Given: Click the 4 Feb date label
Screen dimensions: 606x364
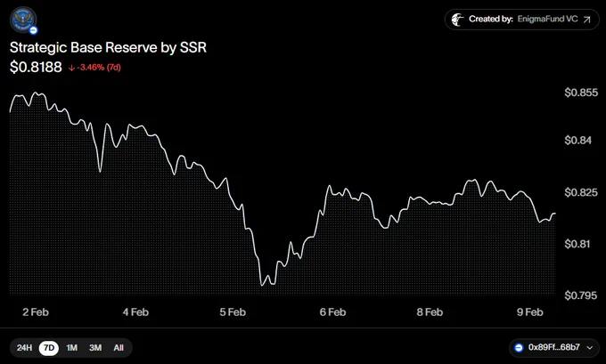Looking at the screenshot, I should coord(135,312).
